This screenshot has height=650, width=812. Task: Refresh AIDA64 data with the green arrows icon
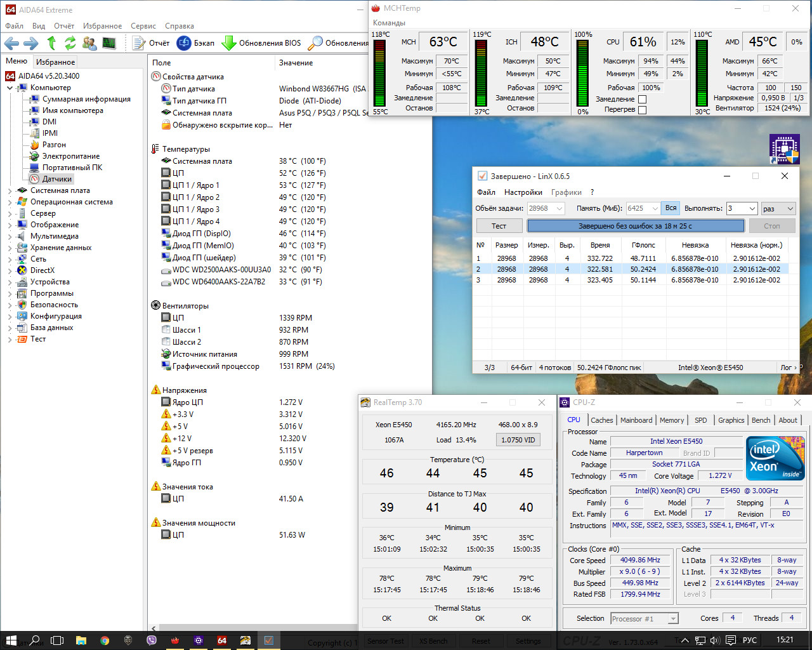pos(70,43)
